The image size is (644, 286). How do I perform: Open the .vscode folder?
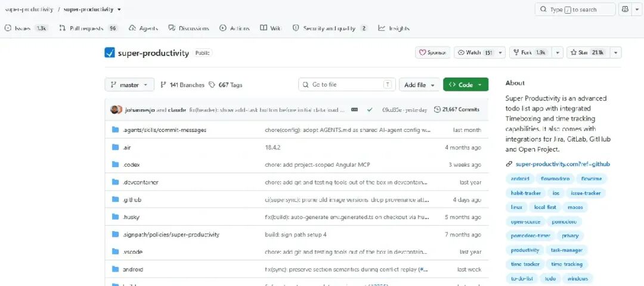pos(132,252)
